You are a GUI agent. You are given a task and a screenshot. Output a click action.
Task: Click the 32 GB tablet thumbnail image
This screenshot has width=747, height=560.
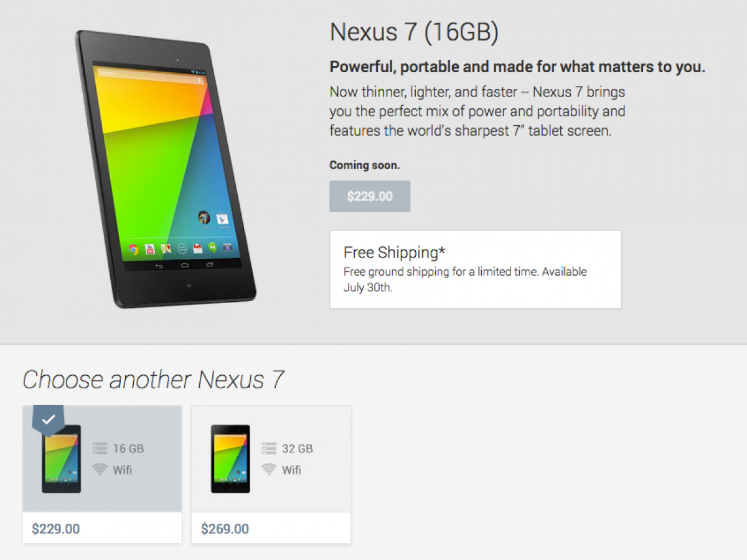pos(230,459)
